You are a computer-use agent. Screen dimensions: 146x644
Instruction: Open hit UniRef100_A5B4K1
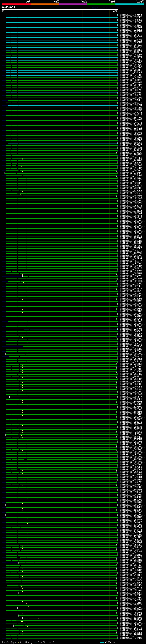pyautogui.click(x=131, y=20)
